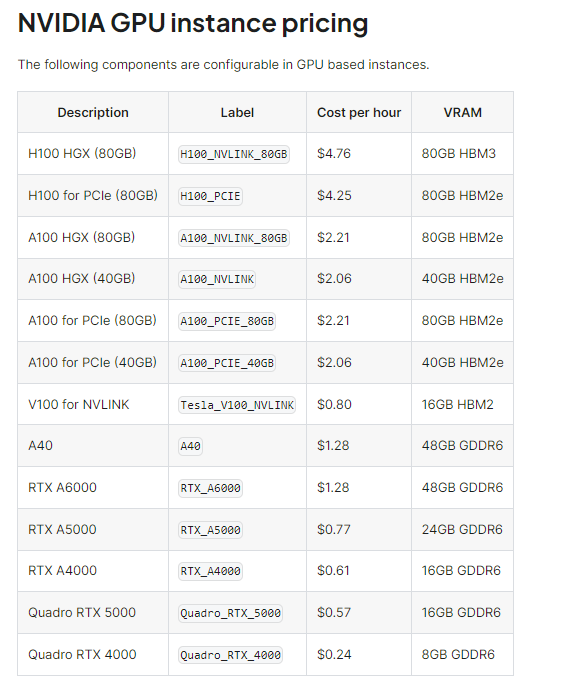The height and width of the screenshot is (691, 565).
Task: Select the A100_PCIE_40GB label badge
Action: (227, 363)
